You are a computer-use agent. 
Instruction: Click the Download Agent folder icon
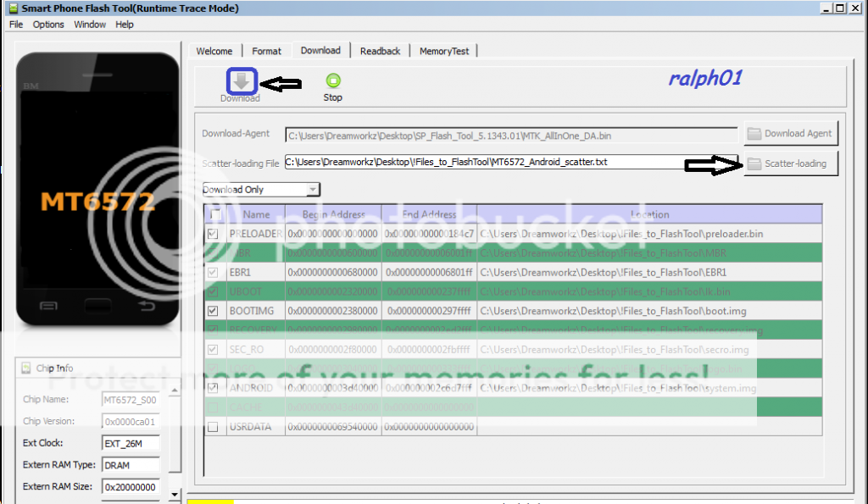click(x=754, y=134)
